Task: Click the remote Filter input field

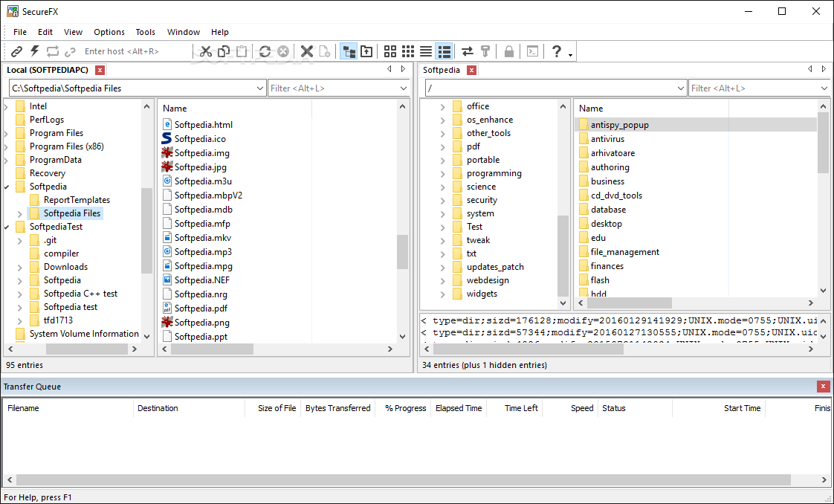Action: 753,88
